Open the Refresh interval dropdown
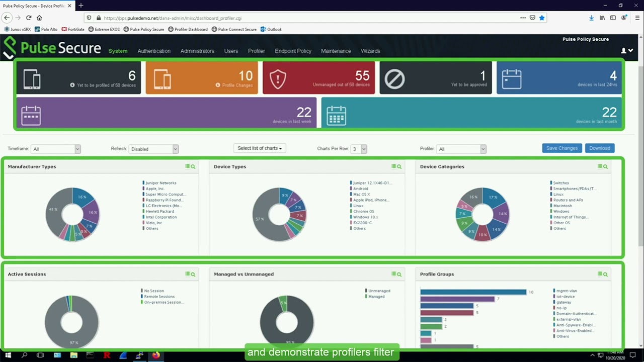The image size is (644, 362). tap(153, 149)
